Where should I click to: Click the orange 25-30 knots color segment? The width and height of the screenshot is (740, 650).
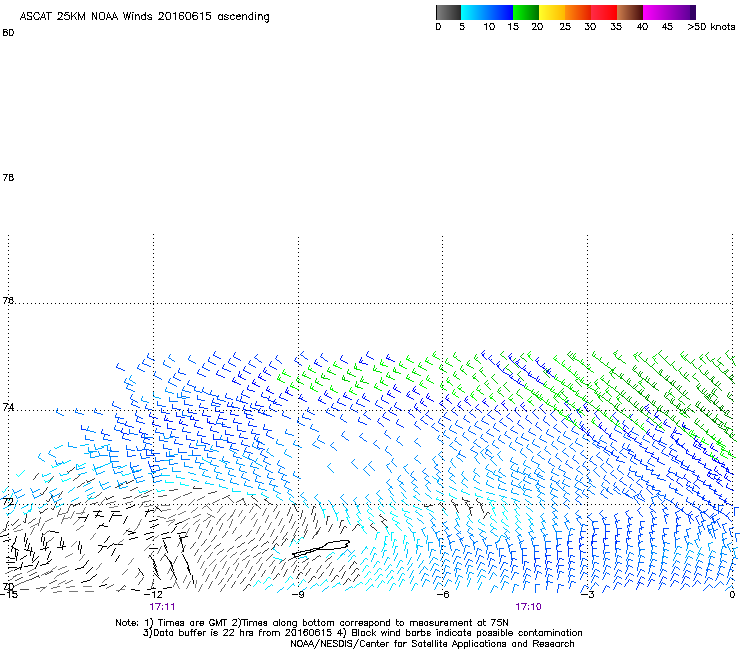point(578,12)
